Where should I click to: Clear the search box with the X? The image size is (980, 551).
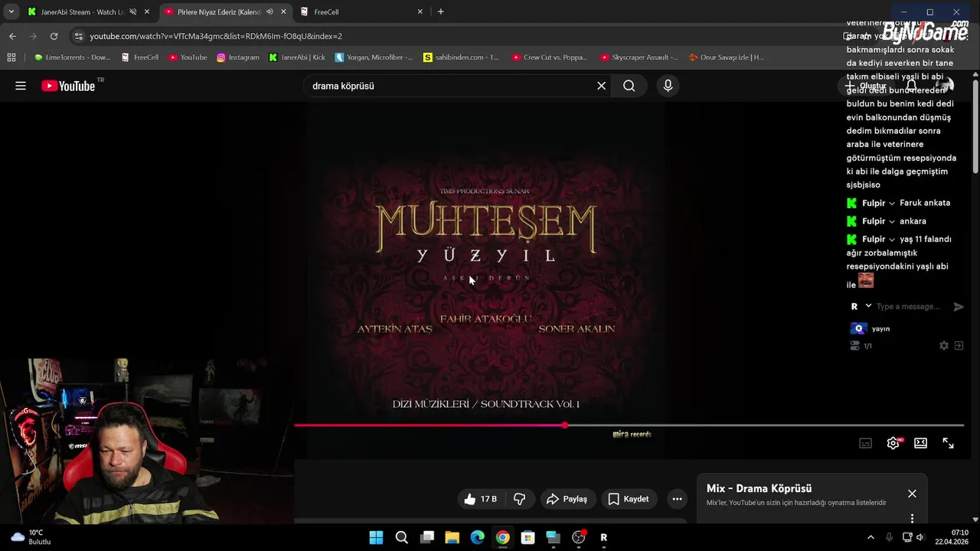click(x=601, y=86)
